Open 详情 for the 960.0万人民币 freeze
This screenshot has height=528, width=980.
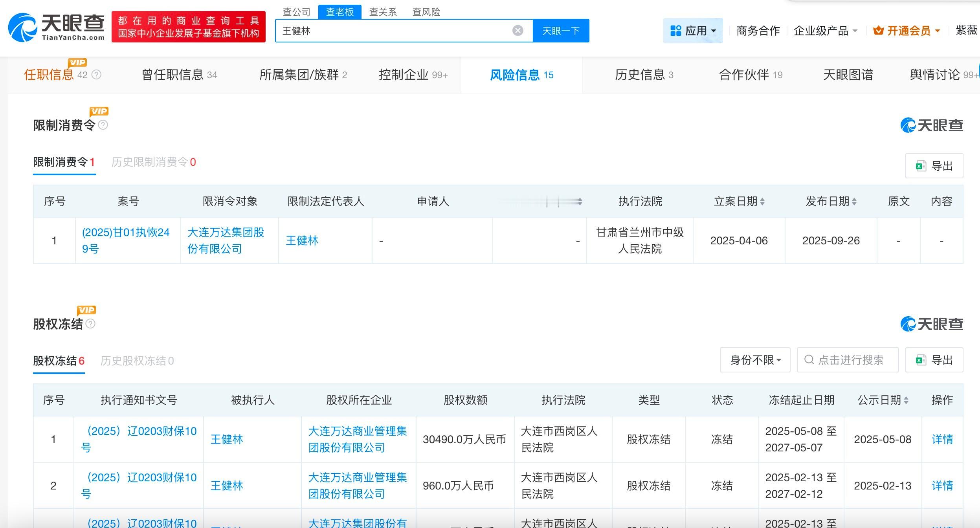tap(942, 486)
